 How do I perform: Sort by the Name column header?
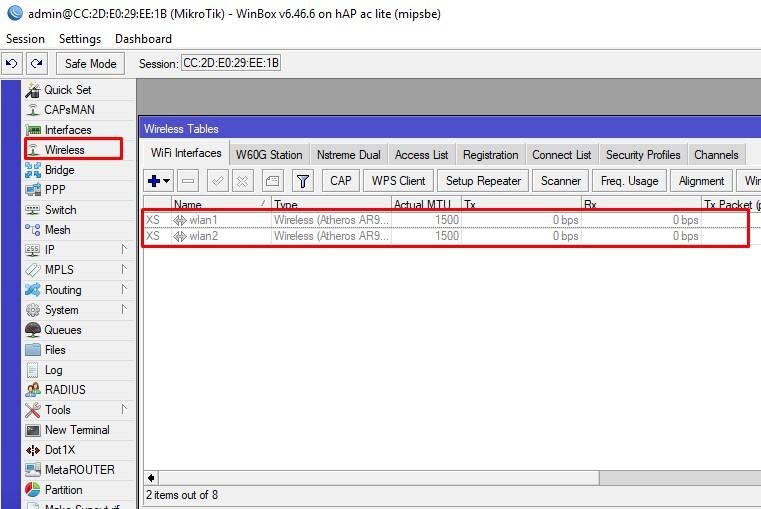(221, 204)
